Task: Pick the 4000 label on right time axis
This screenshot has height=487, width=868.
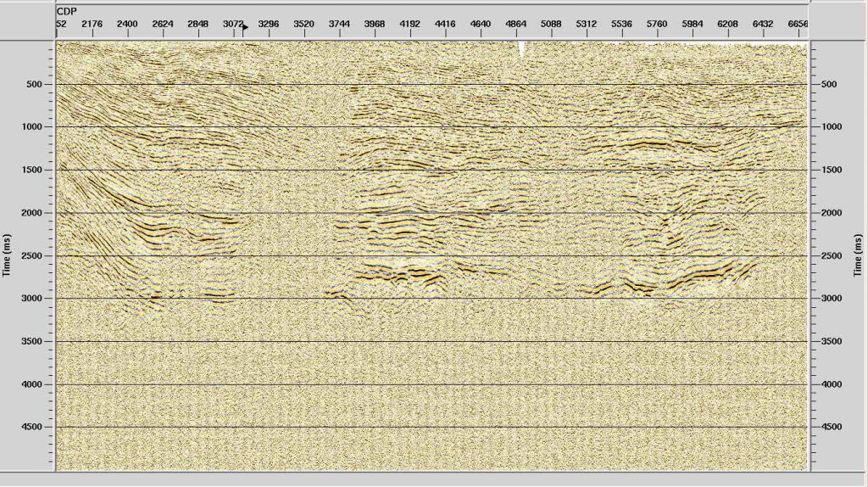Action: tap(831, 384)
